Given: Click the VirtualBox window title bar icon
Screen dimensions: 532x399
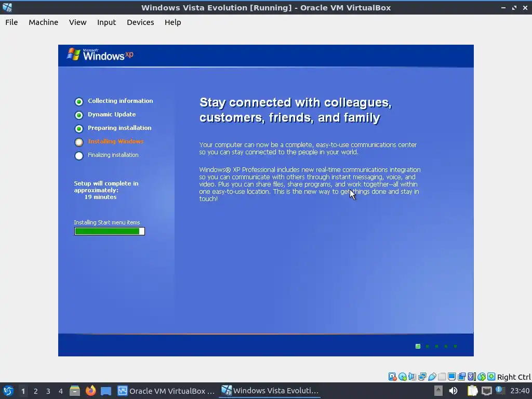Looking at the screenshot, I should coord(7,7).
